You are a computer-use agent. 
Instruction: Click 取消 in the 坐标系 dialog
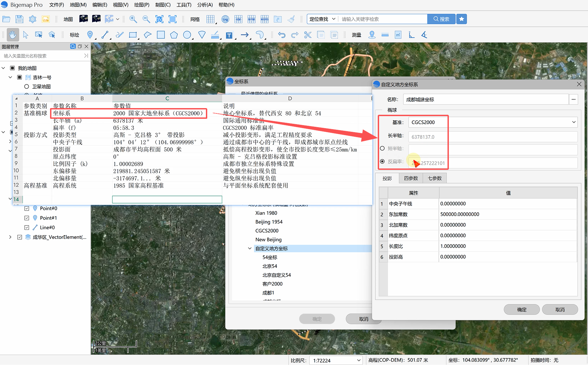coord(364,319)
